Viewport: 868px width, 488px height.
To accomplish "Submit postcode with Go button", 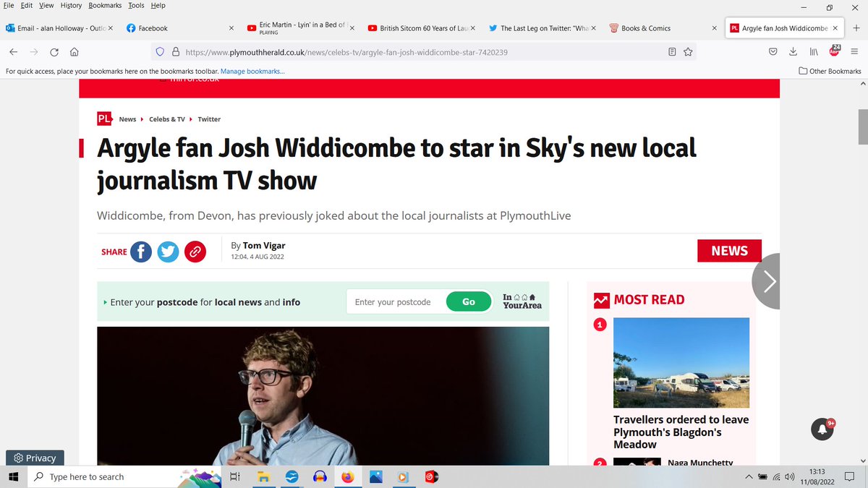I will (x=469, y=301).
